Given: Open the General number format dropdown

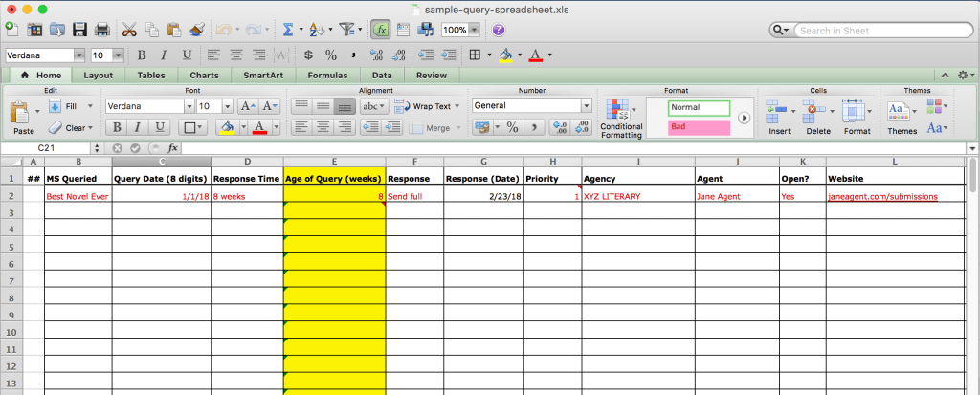Looking at the screenshot, I should (586, 106).
